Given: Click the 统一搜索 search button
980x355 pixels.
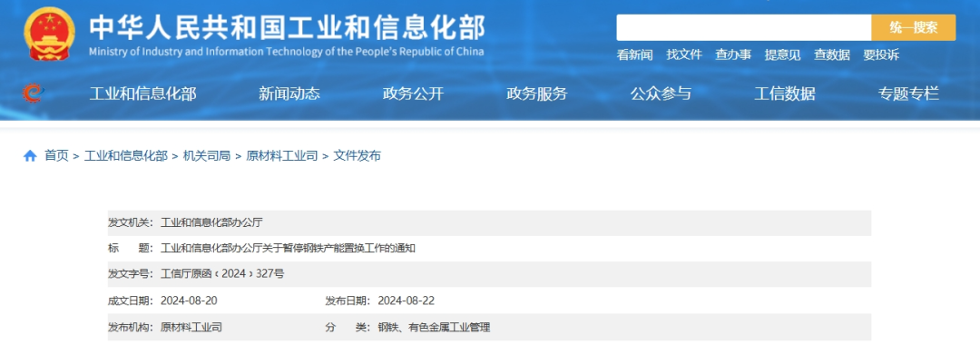Looking at the screenshot, I should [x=913, y=27].
